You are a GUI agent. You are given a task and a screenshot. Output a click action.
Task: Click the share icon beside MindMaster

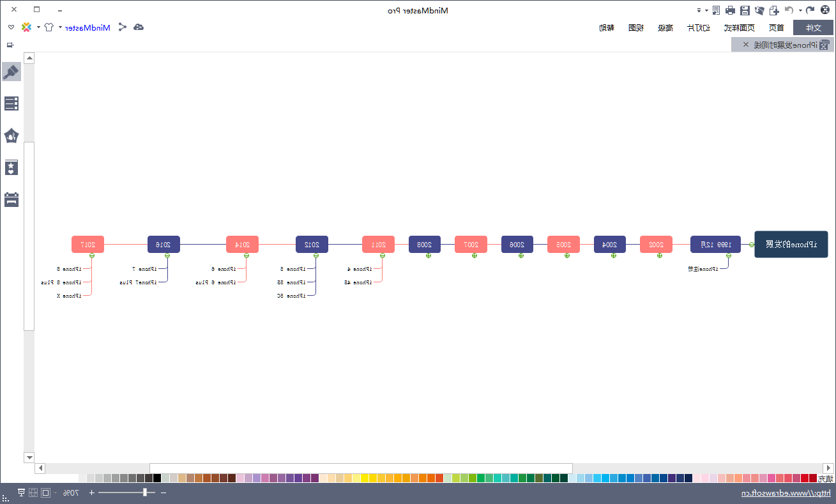click(122, 27)
